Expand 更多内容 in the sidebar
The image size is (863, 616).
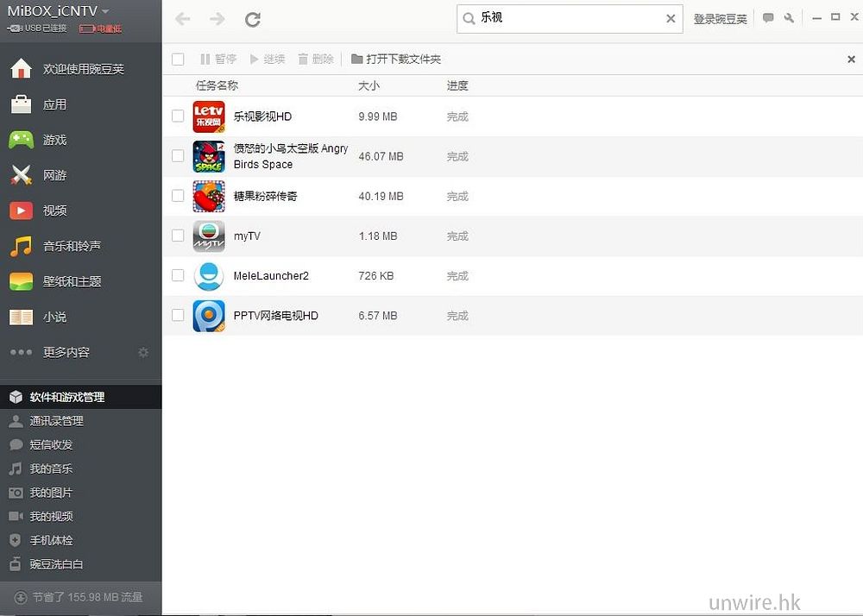point(66,352)
